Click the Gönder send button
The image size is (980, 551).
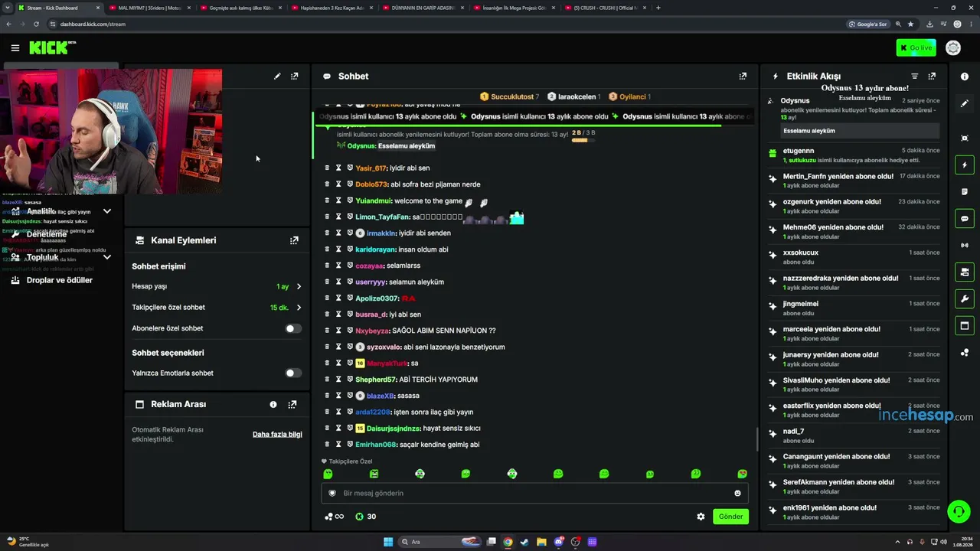[x=730, y=517]
